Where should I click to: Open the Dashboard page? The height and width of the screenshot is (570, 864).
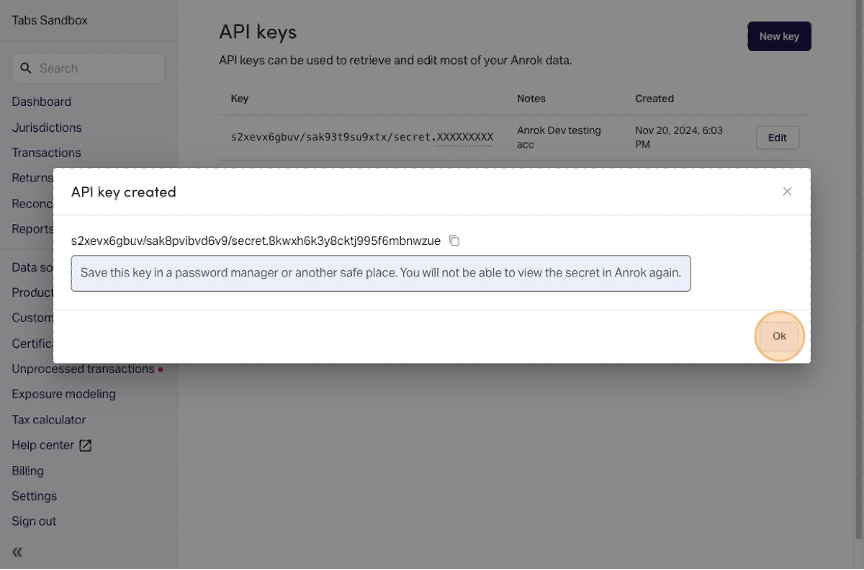click(41, 101)
